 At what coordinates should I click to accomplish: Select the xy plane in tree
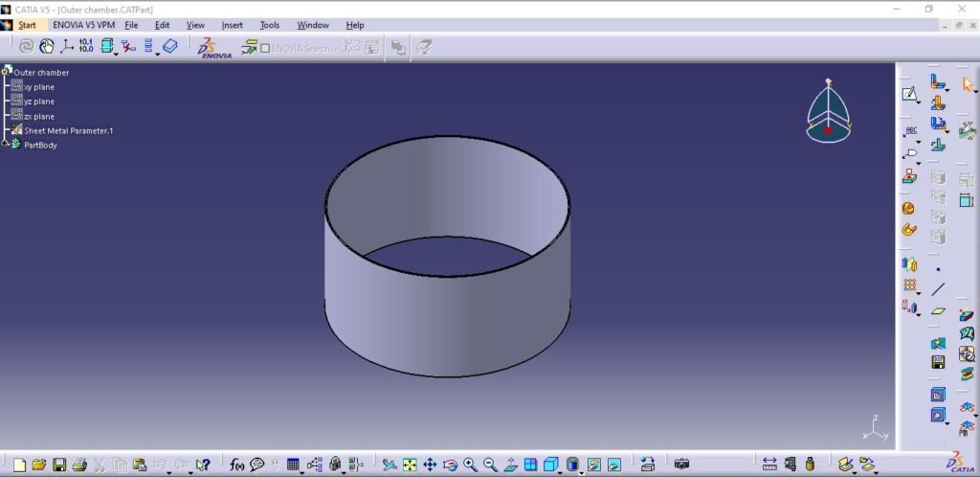pos(38,87)
